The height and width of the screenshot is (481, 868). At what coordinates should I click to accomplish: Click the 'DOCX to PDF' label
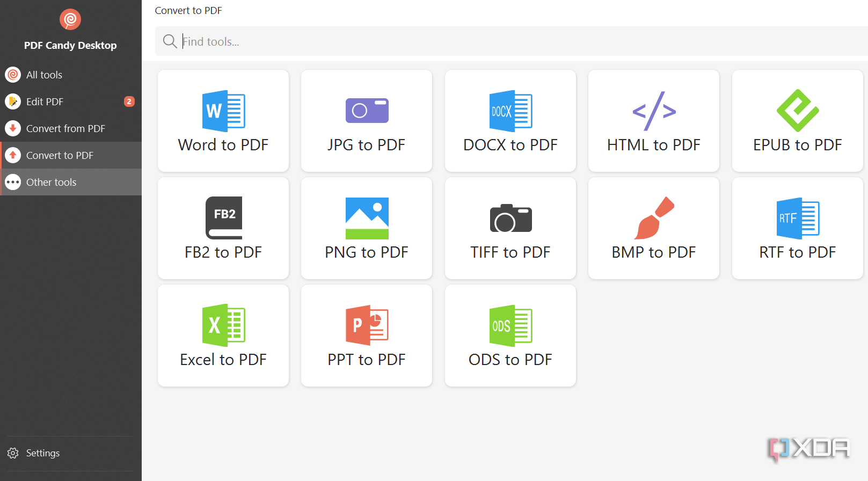click(510, 145)
